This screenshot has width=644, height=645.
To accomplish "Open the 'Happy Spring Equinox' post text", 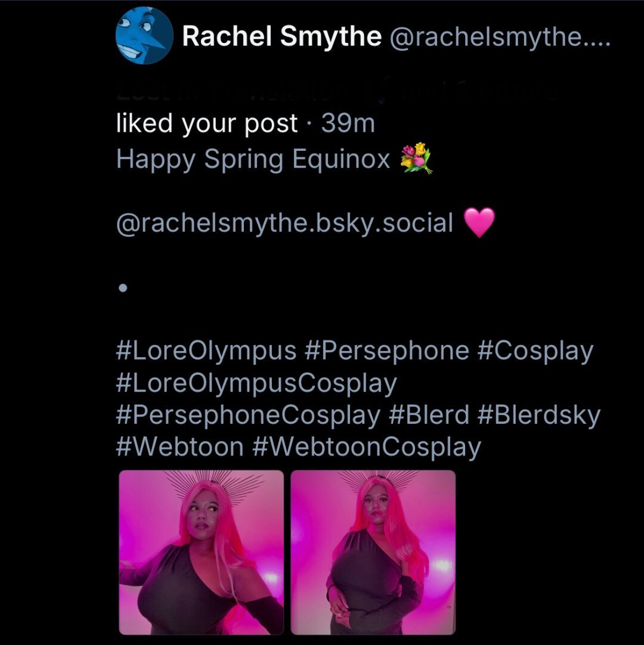I will [253, 160].
